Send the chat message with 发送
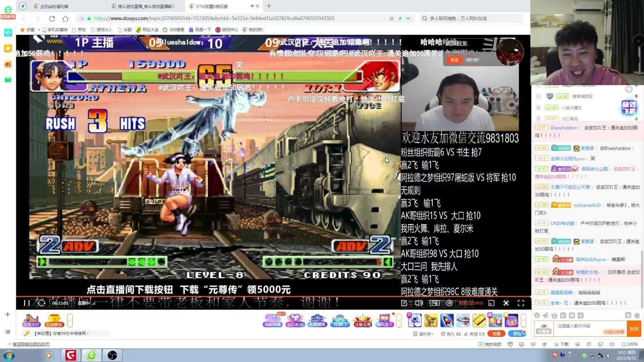This screenshot has height=362, width=644. tap(634, 329)
